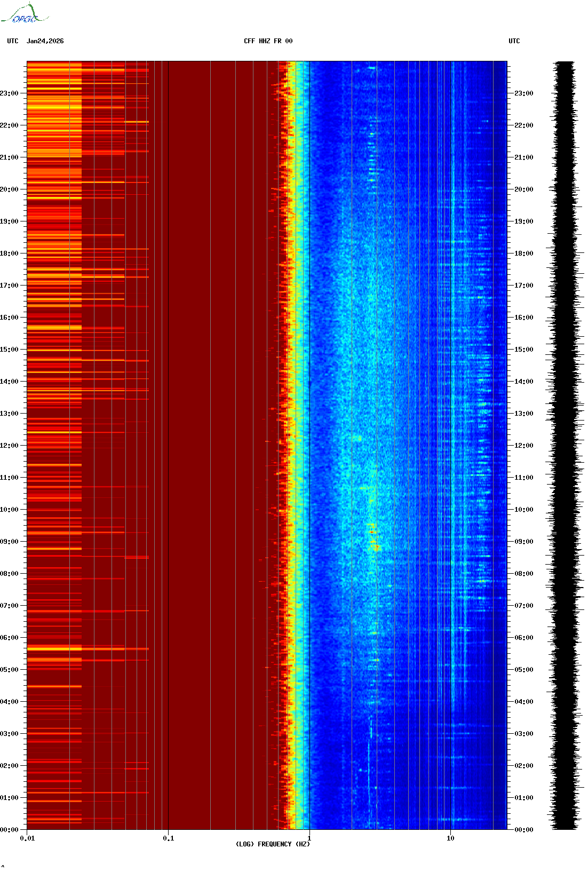Click 18:00 on the right time axis

pyautogui.click(x=523, y=253)
